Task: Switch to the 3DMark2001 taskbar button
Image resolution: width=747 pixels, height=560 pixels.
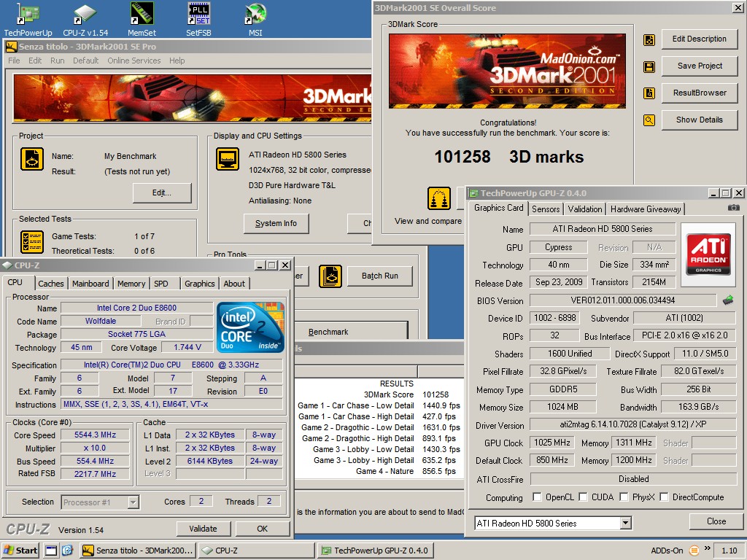Action: 138,551
